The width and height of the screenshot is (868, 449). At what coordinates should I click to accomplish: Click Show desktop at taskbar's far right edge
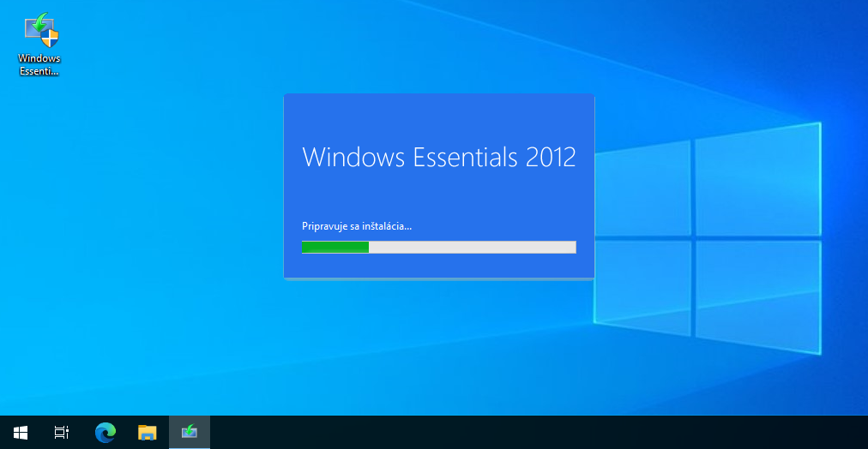click(x=865, y=433)
